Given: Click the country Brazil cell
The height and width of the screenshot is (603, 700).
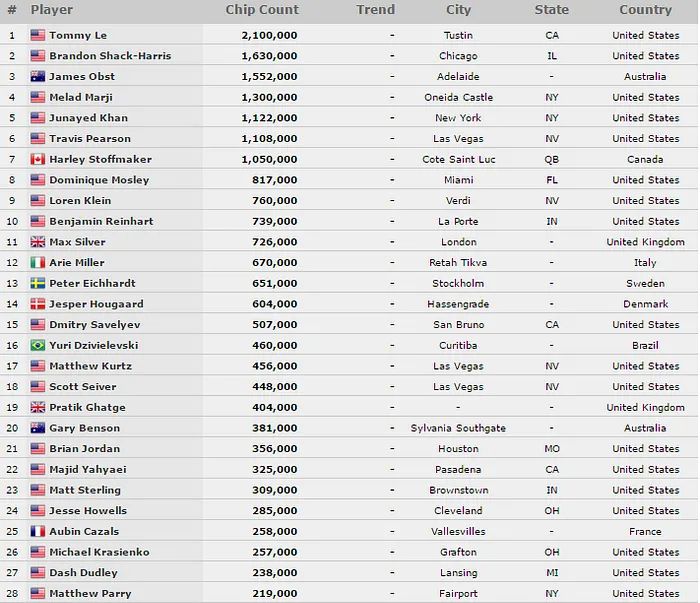Looking at the screenshot, I should 645,345.
